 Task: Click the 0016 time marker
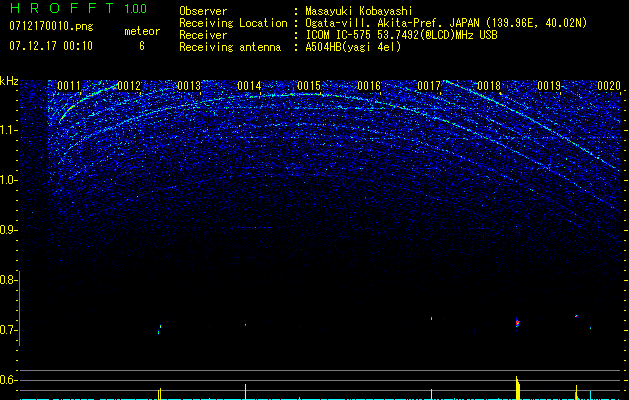pyautogui.click(x=369, y=86)
